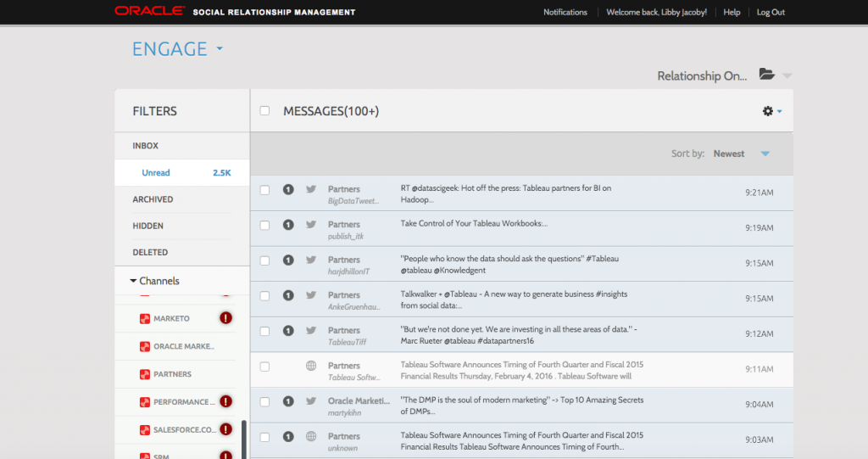Open the folder icon next to Relationship On...
868x459 pixels.
767,75
